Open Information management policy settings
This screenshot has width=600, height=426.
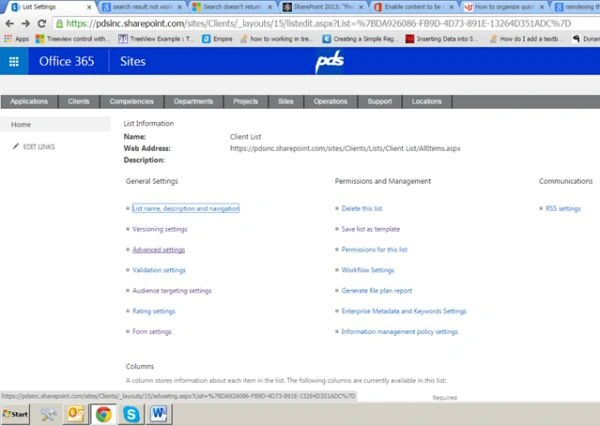click(x=400, y=331)
